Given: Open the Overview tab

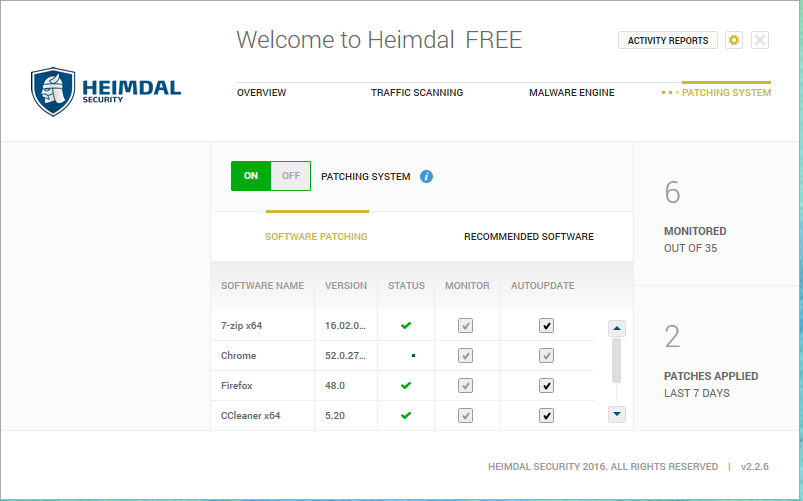Looking at the screenshot, I should pos(261,93).
